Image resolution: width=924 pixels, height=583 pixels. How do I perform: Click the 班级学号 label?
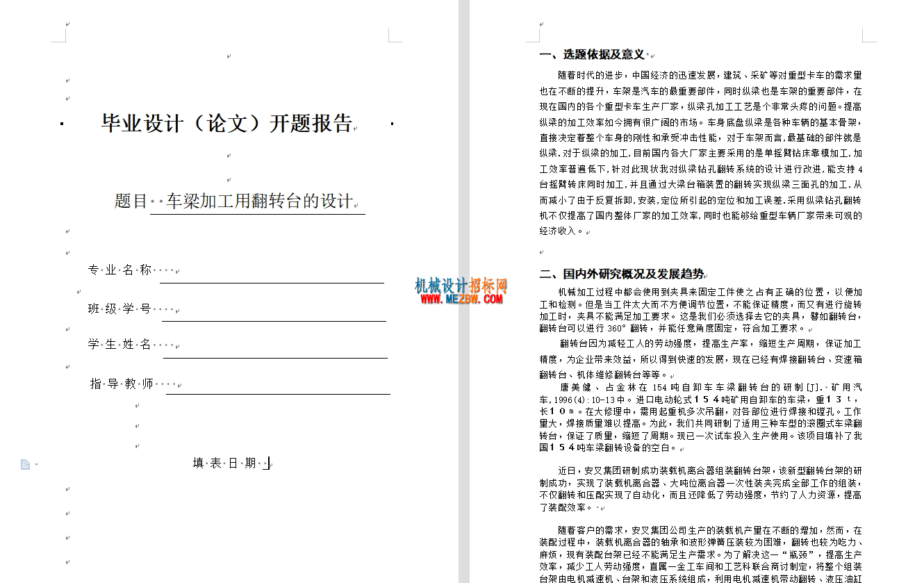point(119,309)
